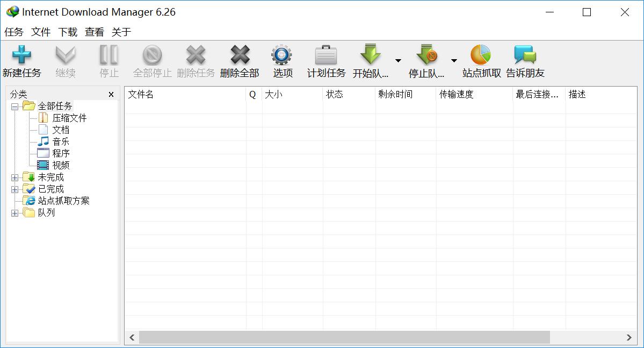The height and width of the screenshot is (348, 644).
Task: Select the 视频 category
Action: (x=61, y=166)
